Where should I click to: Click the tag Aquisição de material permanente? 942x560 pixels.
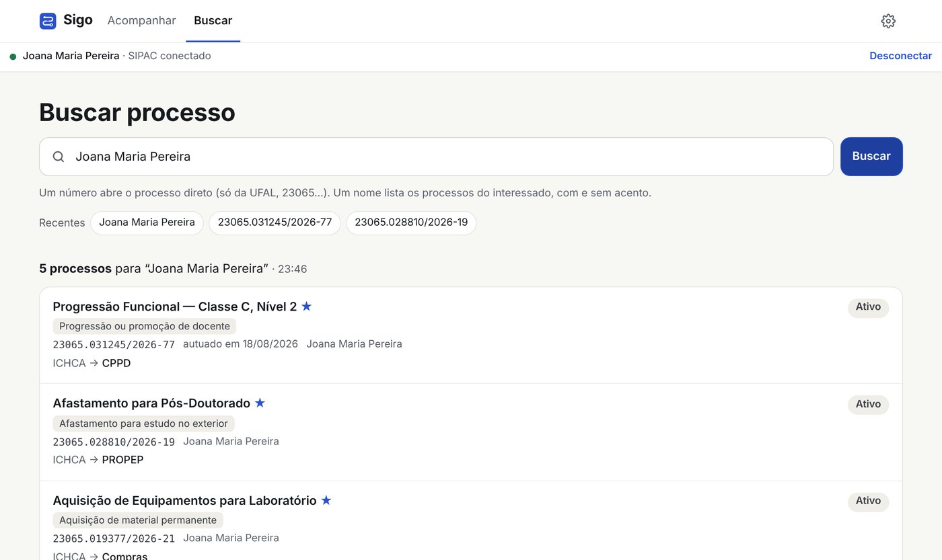coord(138,520)
